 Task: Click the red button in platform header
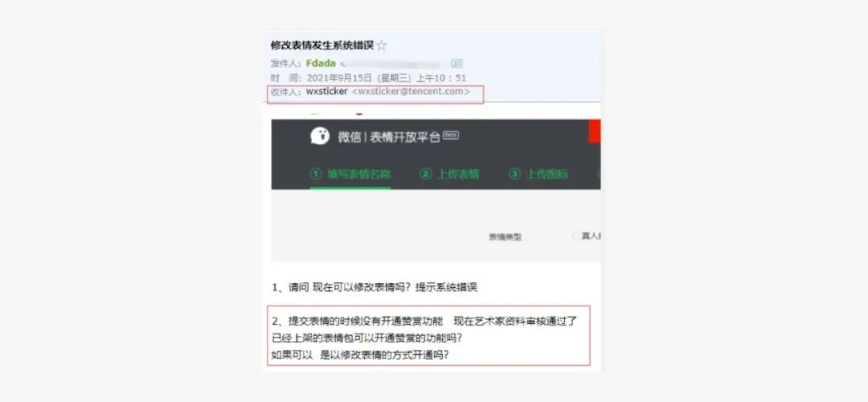[x=595, y=131]
